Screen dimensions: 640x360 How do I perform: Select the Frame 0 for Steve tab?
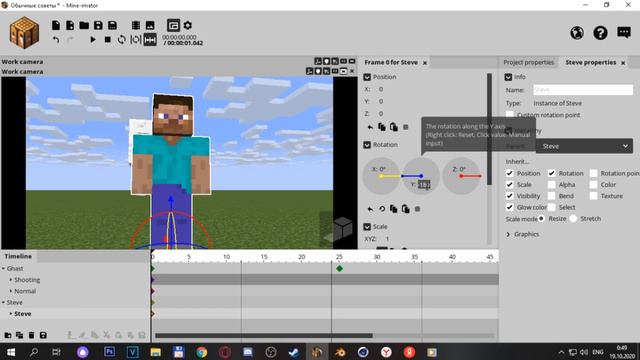coord(391,62)
